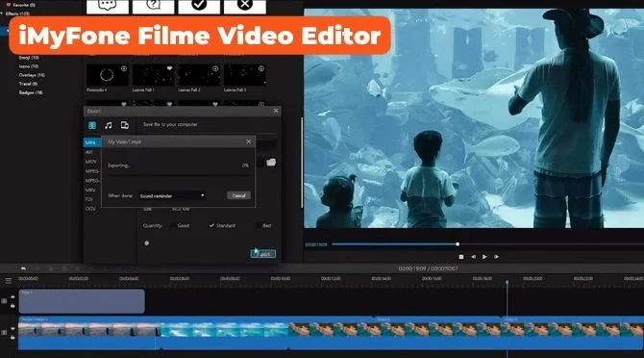Click the track type icon of title track
The height and width of the screenshot is (358, 644).
pyautogui.click(x=4, y=301)
